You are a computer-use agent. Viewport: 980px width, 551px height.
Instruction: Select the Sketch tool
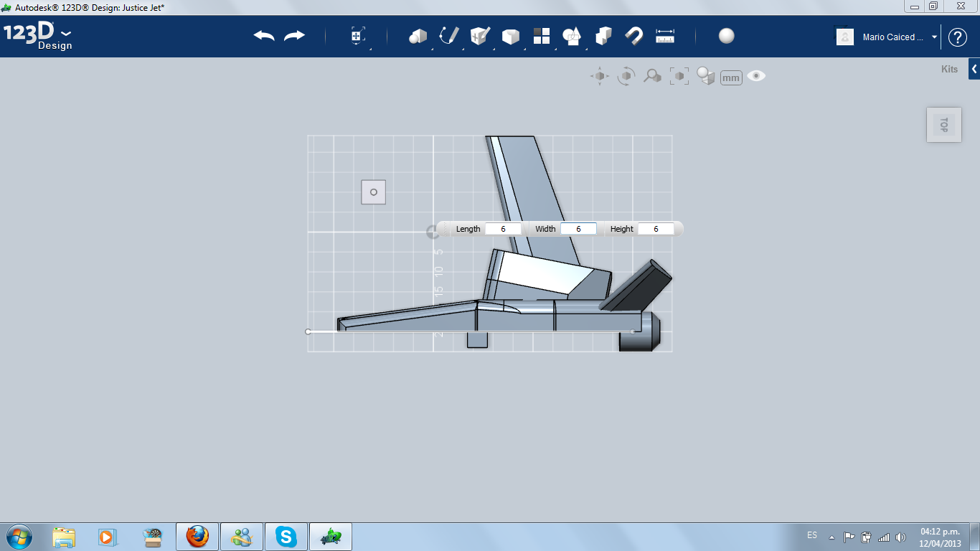pyautogui.click(x=448, y=36)
